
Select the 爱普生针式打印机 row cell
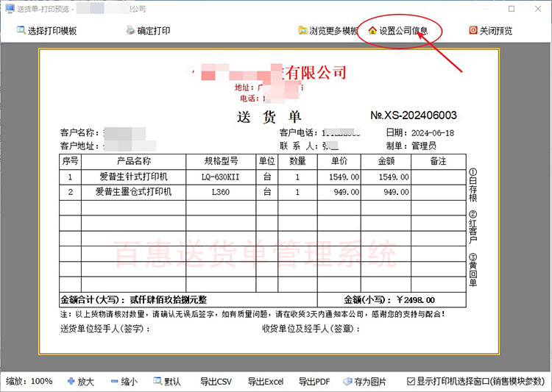click(x=133, y=177)
